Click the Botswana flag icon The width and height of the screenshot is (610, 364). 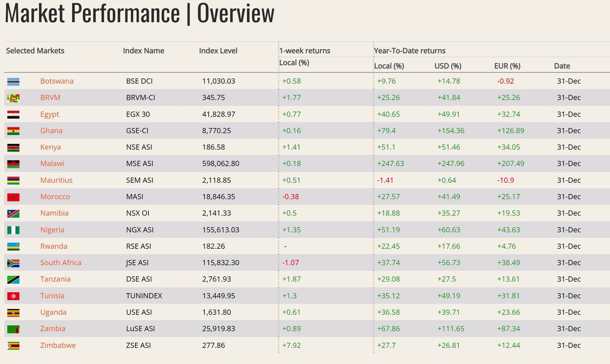click(13, 82)
